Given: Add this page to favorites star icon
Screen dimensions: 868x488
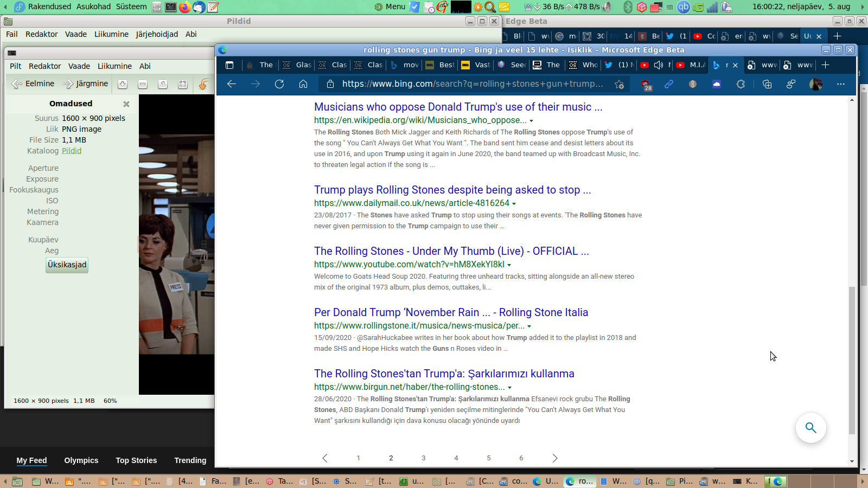Looking at the screenshot, I should pos(619,84).
